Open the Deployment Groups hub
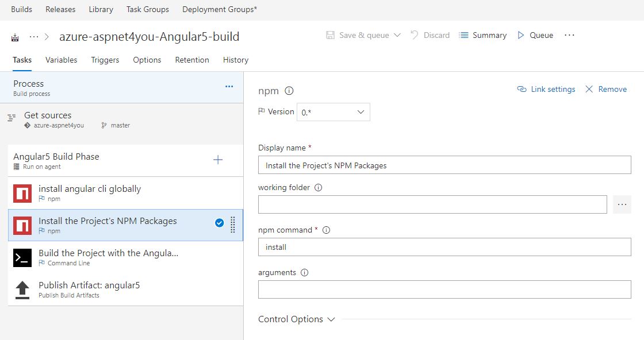Viewport: 644px width, 340px height. tap(220, 9)
